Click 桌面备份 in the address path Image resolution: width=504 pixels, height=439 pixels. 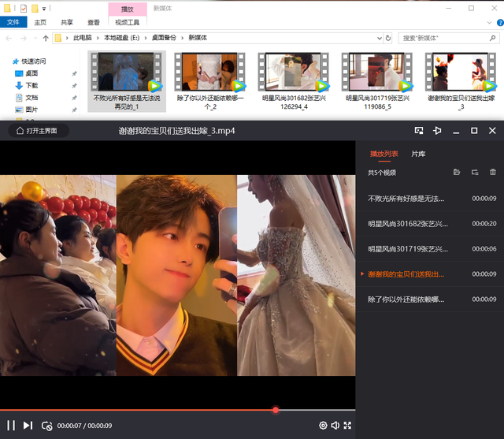164,38
